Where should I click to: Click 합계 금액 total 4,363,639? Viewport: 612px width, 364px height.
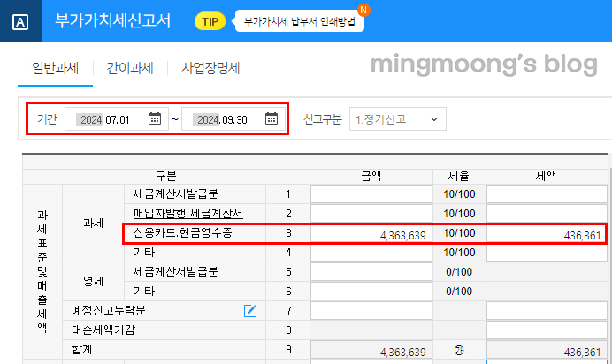[x=371, y=350]
